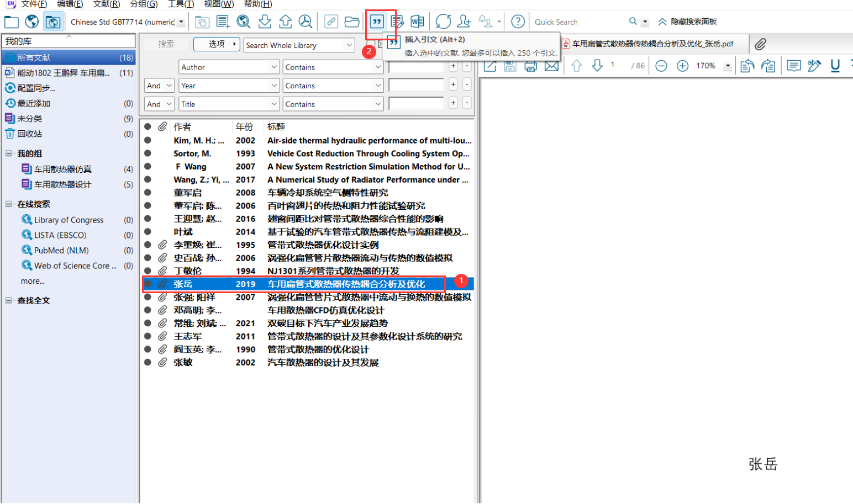The width and height of the screenshot is (853, 504).
Task: Rotate PDF clockwise icon
Action: (x=768, y=66)
